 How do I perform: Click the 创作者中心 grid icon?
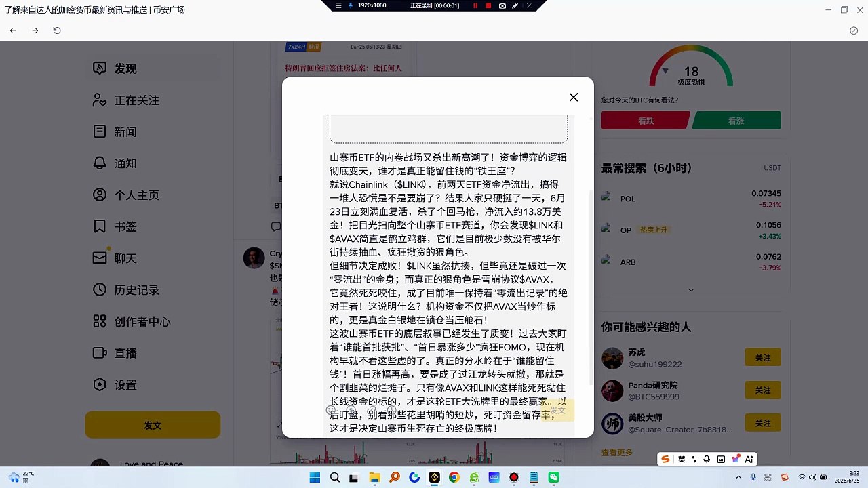[x=100, y=321]
